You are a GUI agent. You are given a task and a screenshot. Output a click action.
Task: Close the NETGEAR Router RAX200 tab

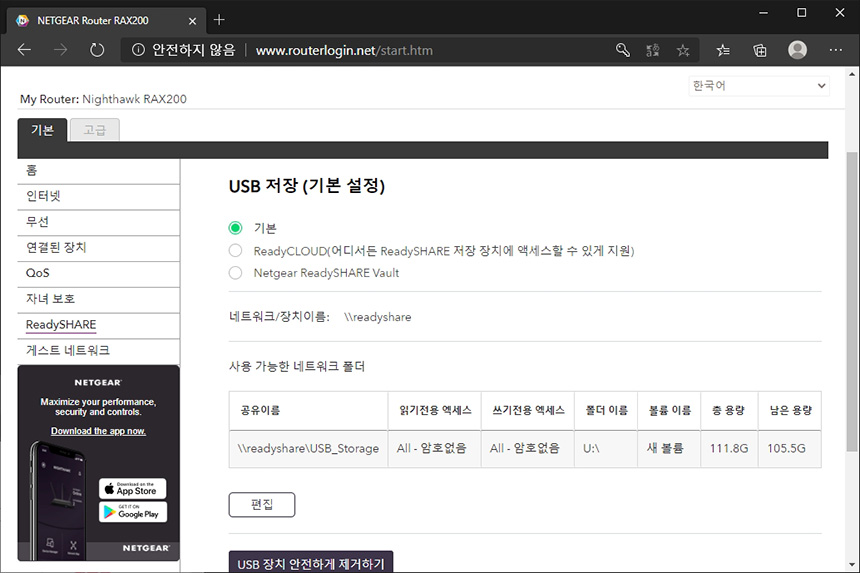193,21
